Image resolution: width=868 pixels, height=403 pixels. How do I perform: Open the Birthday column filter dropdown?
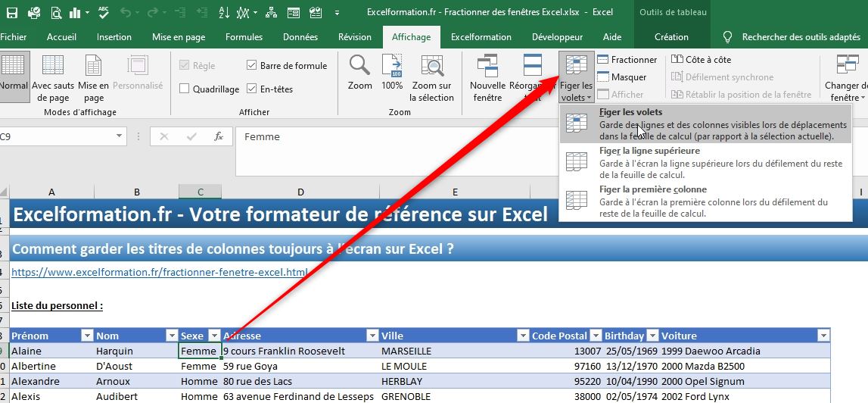pos(652,336)
